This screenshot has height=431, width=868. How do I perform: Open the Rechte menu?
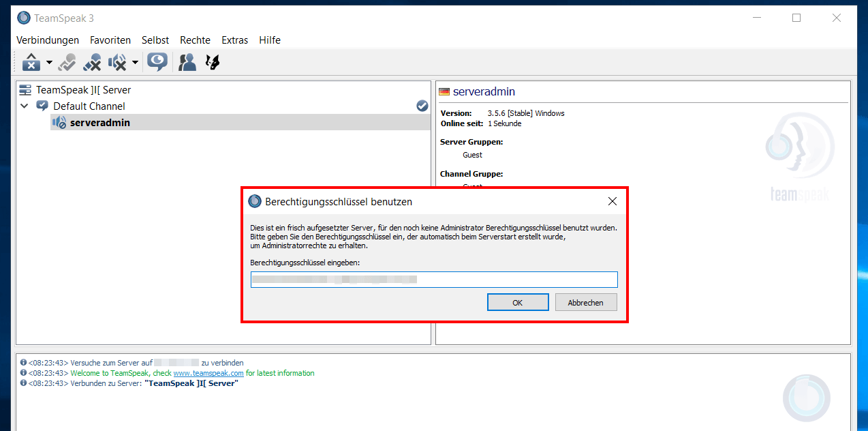click(x=195, y=40)
